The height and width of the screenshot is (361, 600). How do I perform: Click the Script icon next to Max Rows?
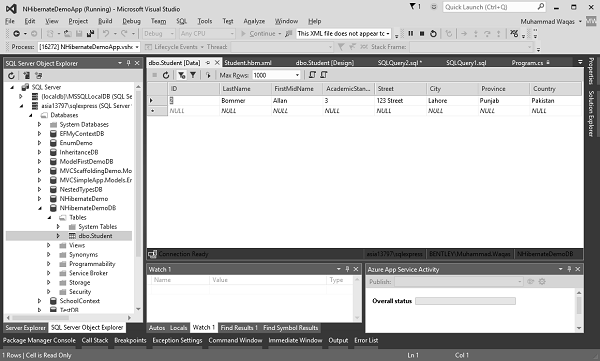click(x=312, y=75)
